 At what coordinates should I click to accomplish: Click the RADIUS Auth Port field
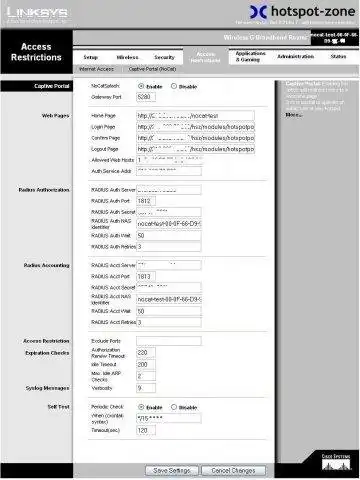(x=146, y=201)
